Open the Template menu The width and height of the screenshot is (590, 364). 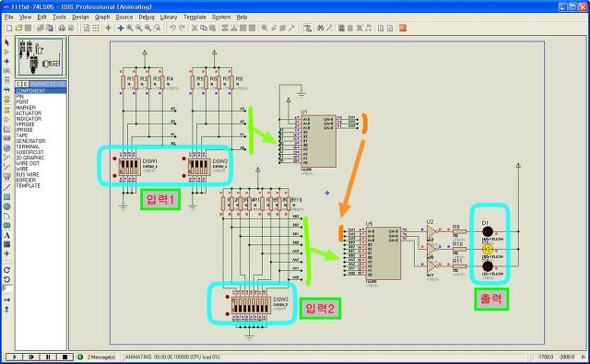[x=195, y=17]
